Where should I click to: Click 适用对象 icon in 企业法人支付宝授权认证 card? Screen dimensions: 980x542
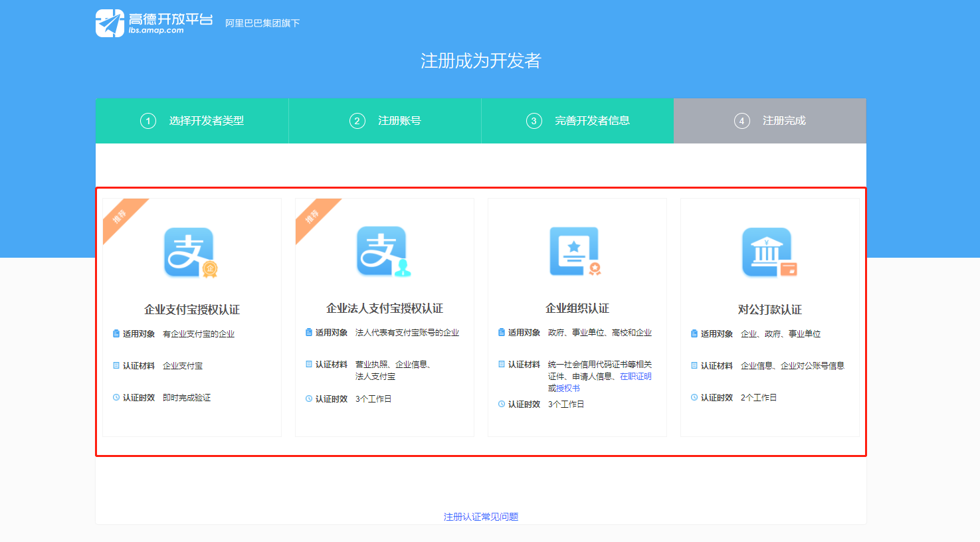click(309, 332)
